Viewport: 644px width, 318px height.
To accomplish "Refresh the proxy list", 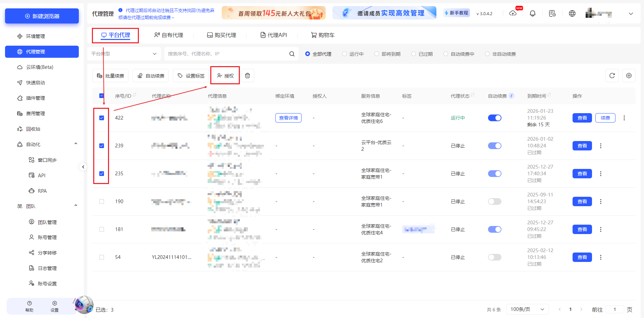I will point(612,76).
